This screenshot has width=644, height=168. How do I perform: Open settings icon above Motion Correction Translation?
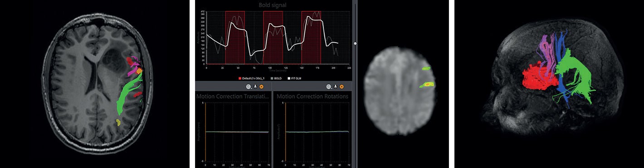coord(249,86)
